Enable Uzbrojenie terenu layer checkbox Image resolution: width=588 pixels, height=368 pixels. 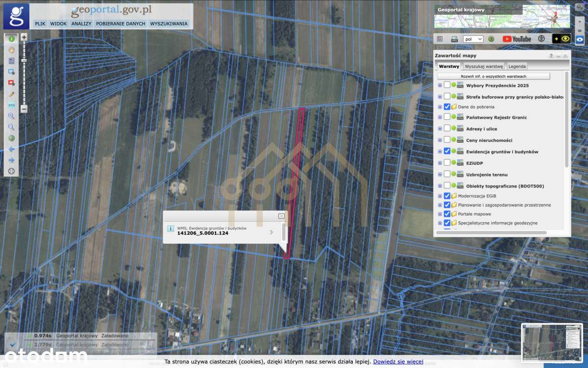point(447,174)
